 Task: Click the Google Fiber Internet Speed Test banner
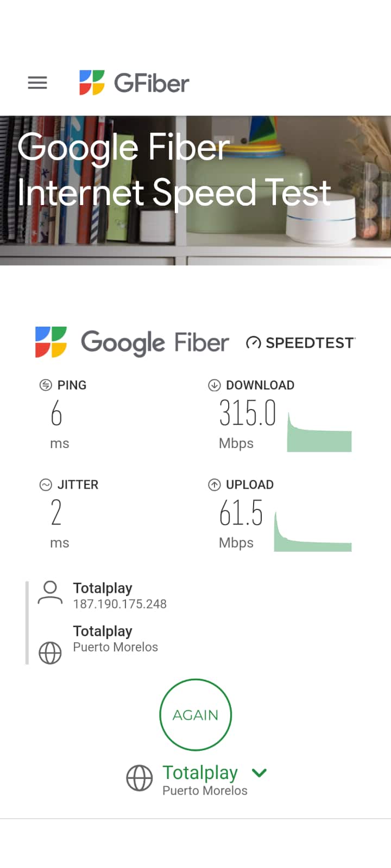click(195, 190)
